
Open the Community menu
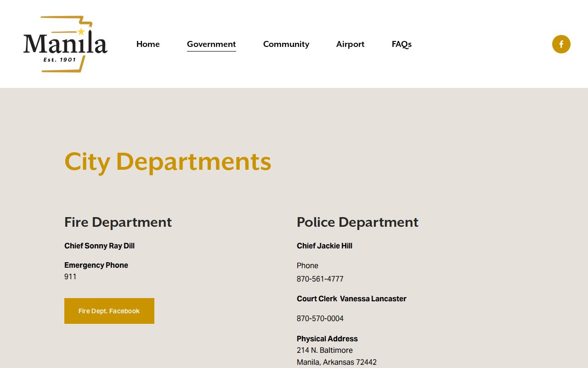(286, 44)
